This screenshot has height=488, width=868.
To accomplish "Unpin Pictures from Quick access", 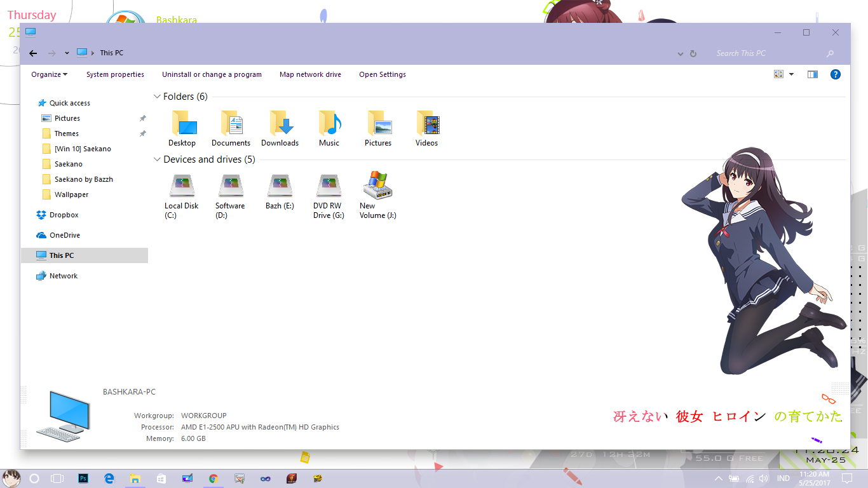I will click(x=143, y=118).
